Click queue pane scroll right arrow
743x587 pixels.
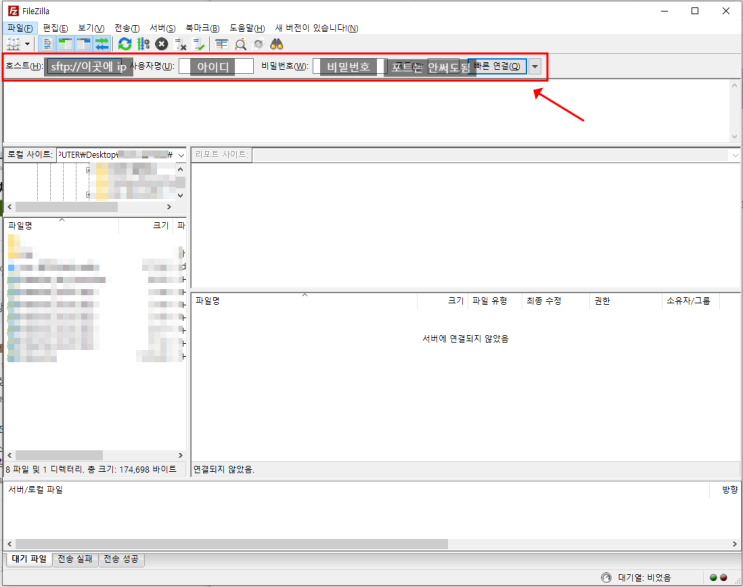[x=735, y=544]
